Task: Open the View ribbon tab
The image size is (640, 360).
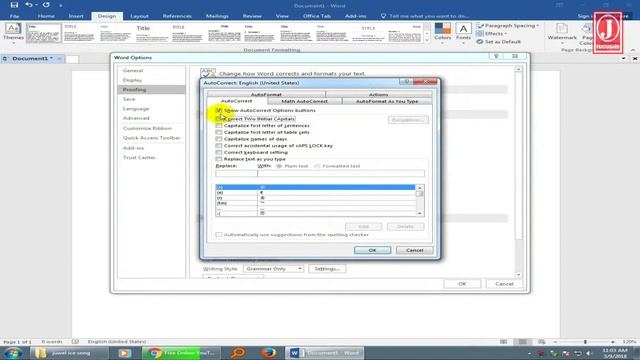Action: (282, 16)
